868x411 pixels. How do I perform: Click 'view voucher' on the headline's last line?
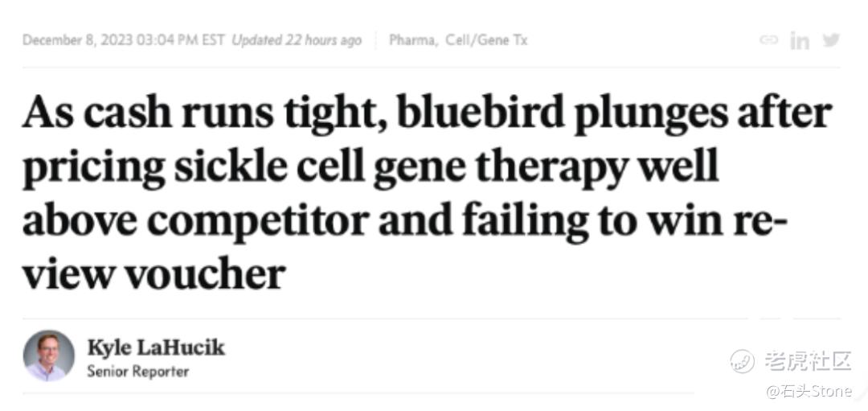[x=154, y=274]
